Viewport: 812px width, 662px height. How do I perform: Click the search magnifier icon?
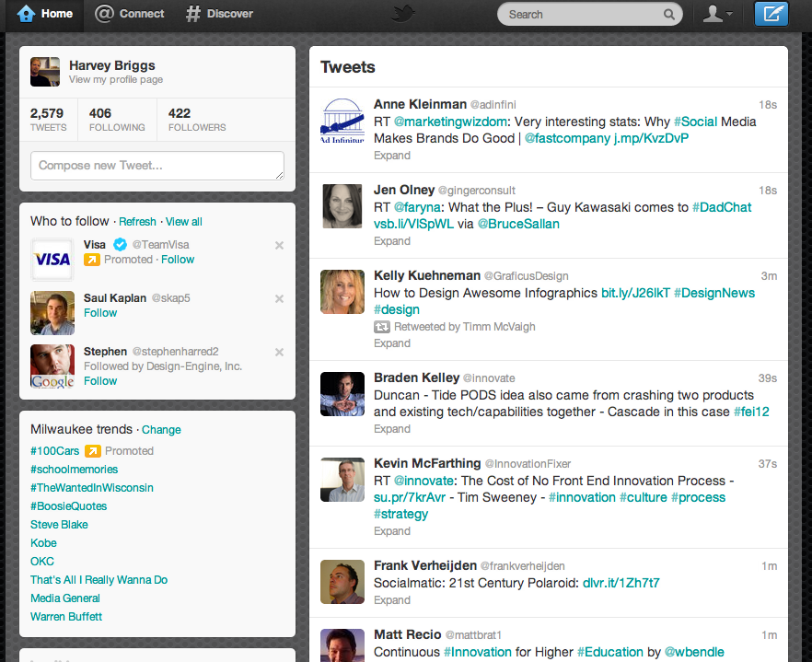pyautogui.click(x=671, y=14)
